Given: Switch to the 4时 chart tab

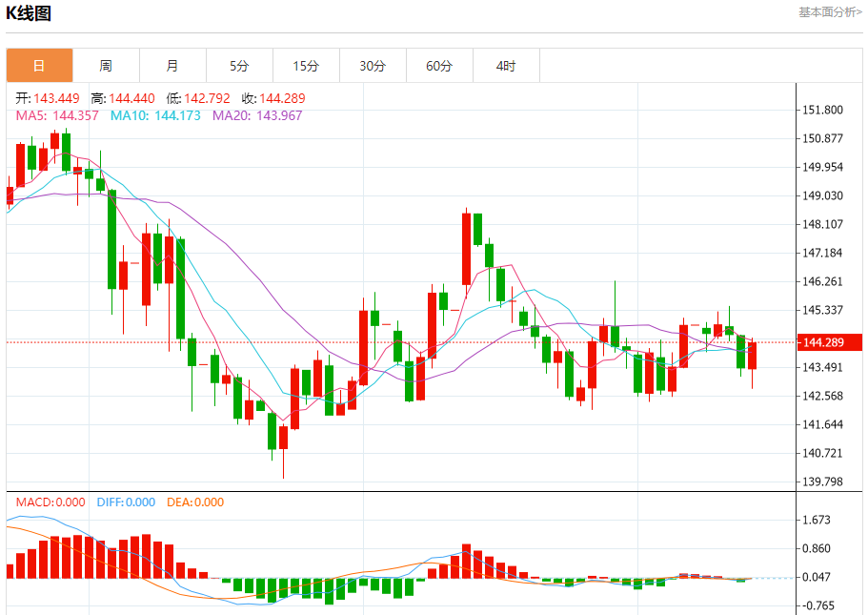Looking at the screenshot, I should click(506, 66).
